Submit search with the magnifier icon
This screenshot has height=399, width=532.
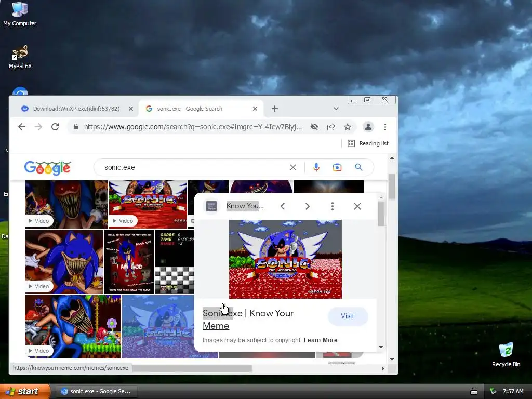[x=358, y=167]
